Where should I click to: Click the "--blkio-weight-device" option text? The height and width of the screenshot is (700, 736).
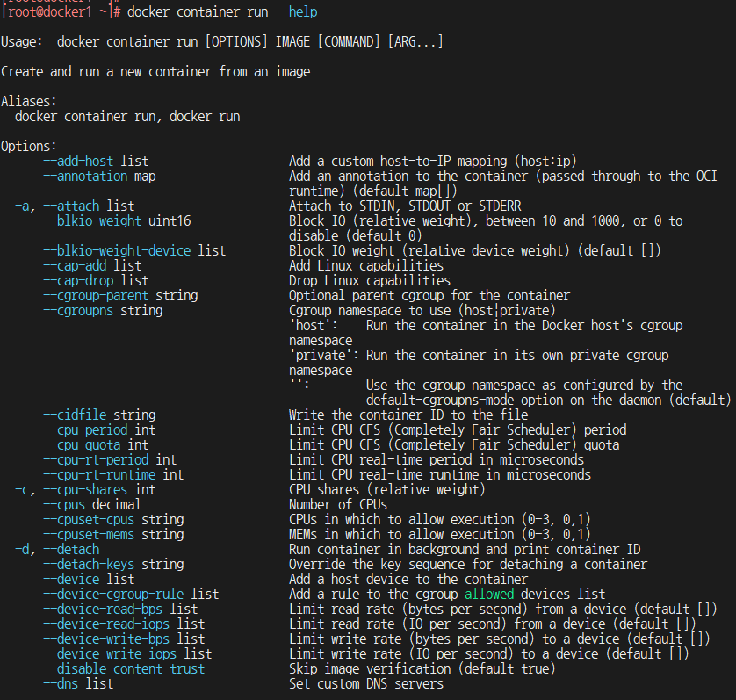pos(118,250)
